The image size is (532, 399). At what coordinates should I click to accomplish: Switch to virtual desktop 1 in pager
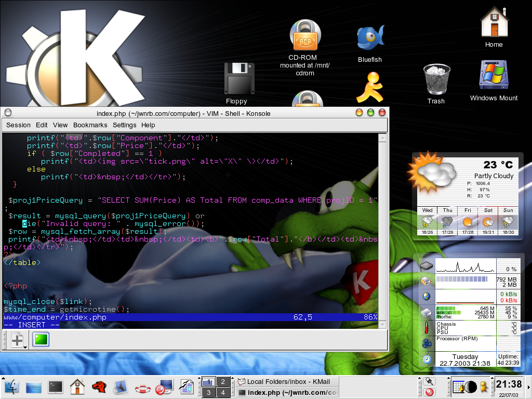click(x=209, y=382)
